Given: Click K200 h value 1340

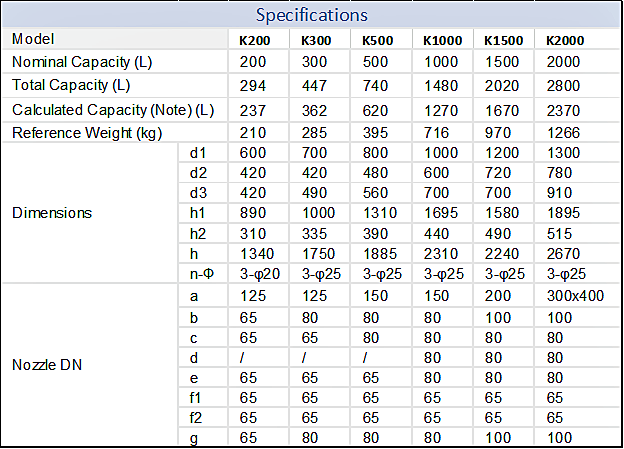Looking at the screenshot, I should click(x=257, y=254).
